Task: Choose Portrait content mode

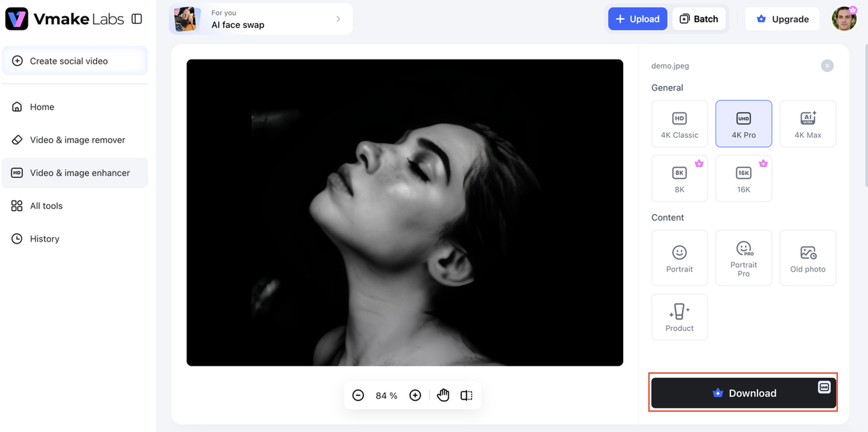Action: (679, 258)
